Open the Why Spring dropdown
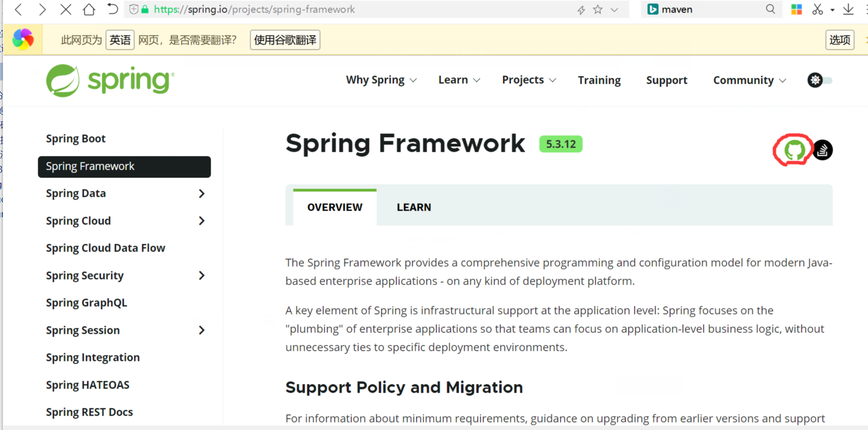The width and height of the screenshot is (868, 430). 381,80
